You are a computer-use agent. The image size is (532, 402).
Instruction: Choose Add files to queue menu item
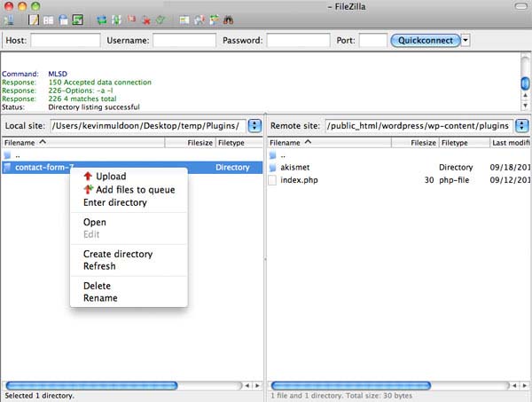pos(129,189)
